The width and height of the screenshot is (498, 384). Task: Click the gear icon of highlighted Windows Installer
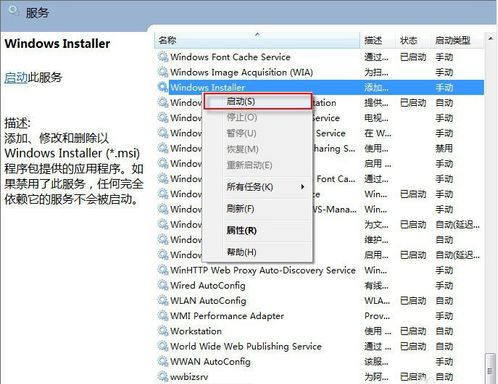pyautogui.click(x=163, y=87)
